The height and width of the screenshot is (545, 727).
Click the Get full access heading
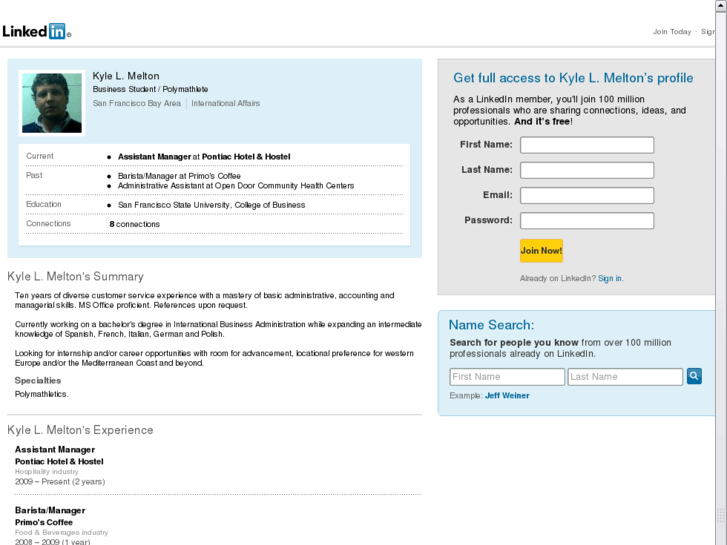pyautogui.click(x=573, y=78)
